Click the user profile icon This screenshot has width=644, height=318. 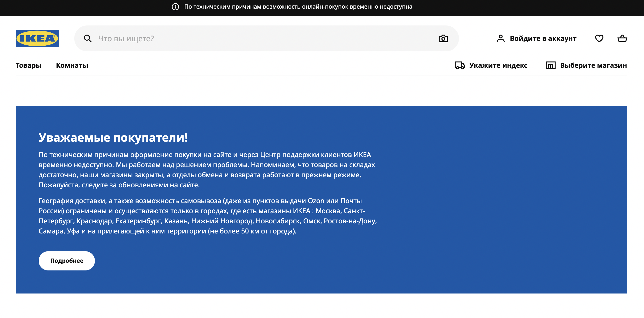point(501,38)
